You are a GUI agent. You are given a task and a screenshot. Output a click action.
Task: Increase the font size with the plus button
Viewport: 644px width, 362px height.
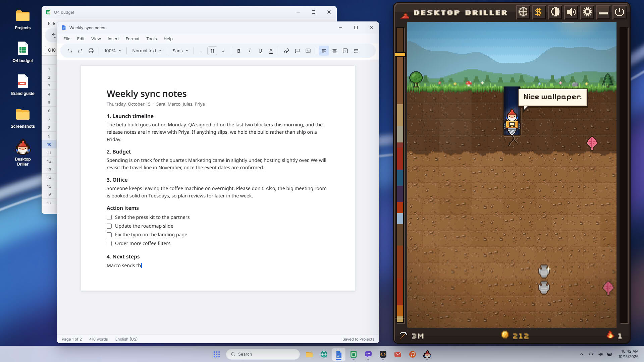click(223, 51)
